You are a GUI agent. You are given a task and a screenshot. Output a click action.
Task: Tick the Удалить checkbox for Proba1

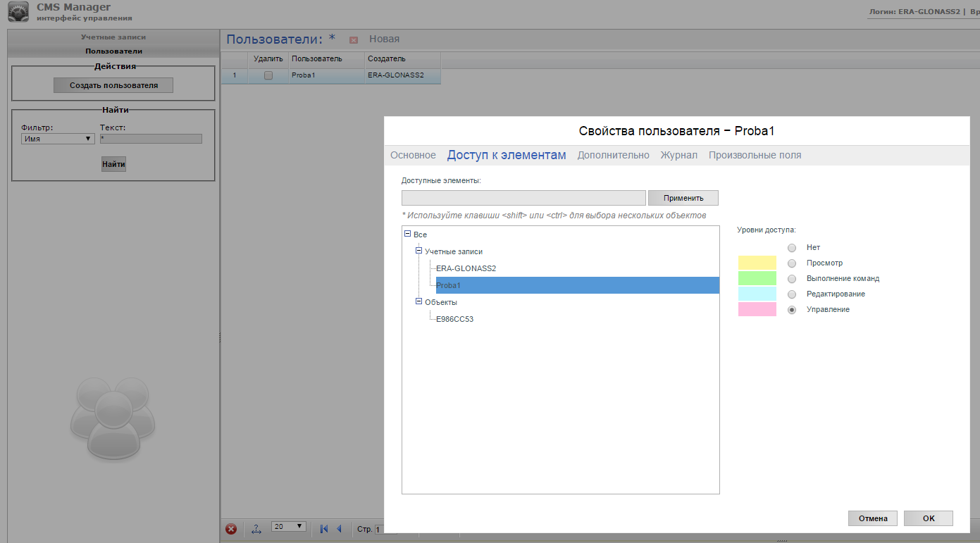(x=268, y=75)
